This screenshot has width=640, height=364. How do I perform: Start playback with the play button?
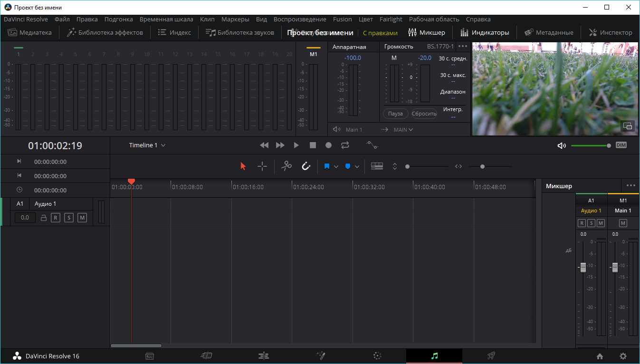(296, 145)
